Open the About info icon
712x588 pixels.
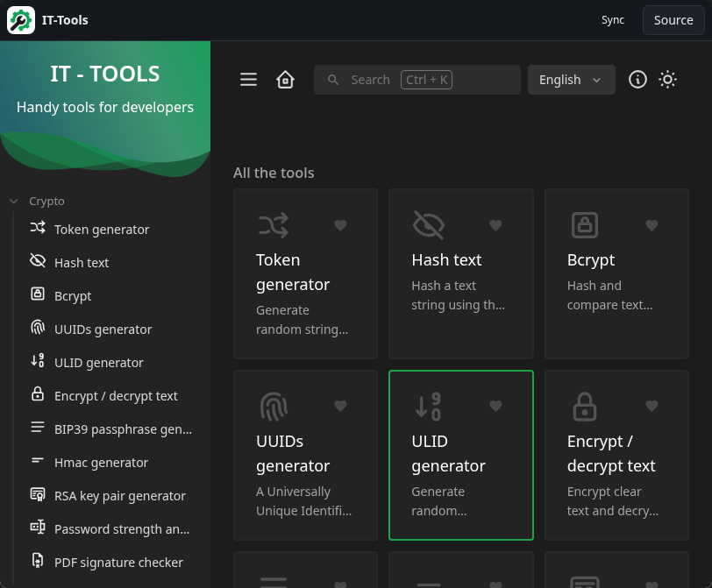click(x=637, y=80)
